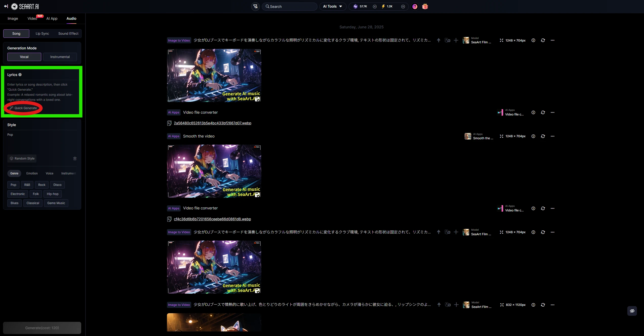The image size is (644, 336).
Task: Select the Electronic genre tag
Action: pyautogui.click(x=18, y=194)
